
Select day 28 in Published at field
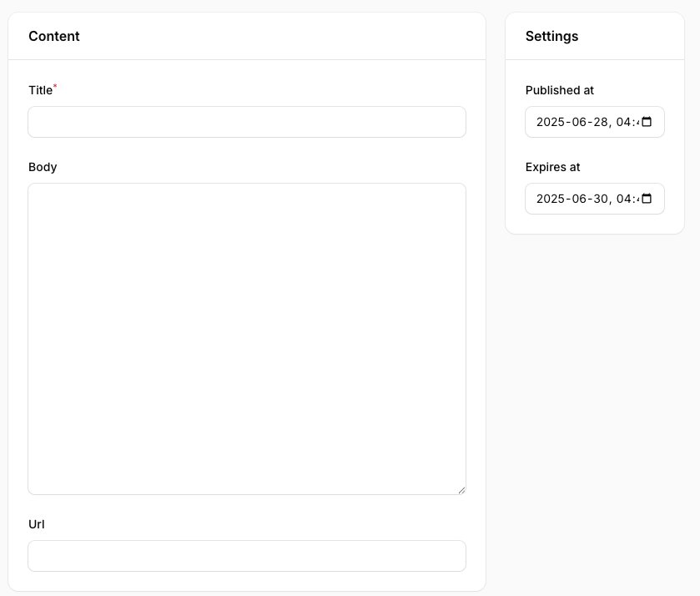click(600, 122)
